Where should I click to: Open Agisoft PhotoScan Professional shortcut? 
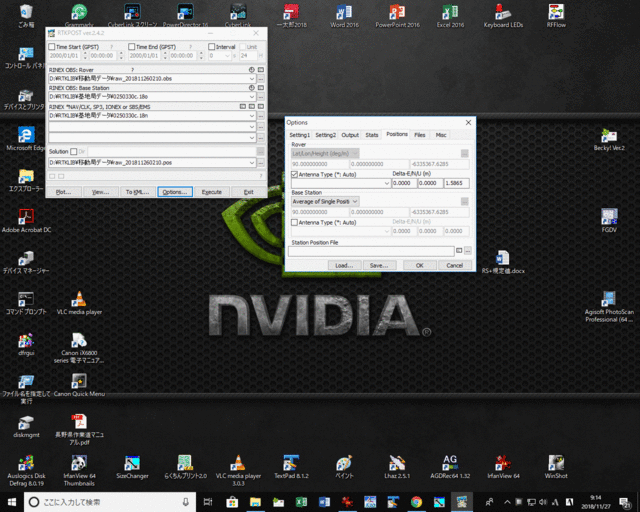click(x=609, y=306)
